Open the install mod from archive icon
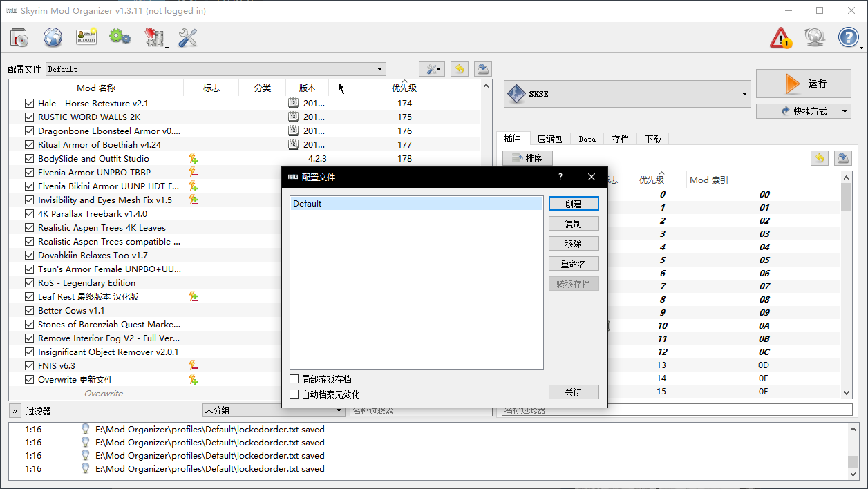This screenshot has height=489, width=868. pyautogui.click(x=19, y=37)
